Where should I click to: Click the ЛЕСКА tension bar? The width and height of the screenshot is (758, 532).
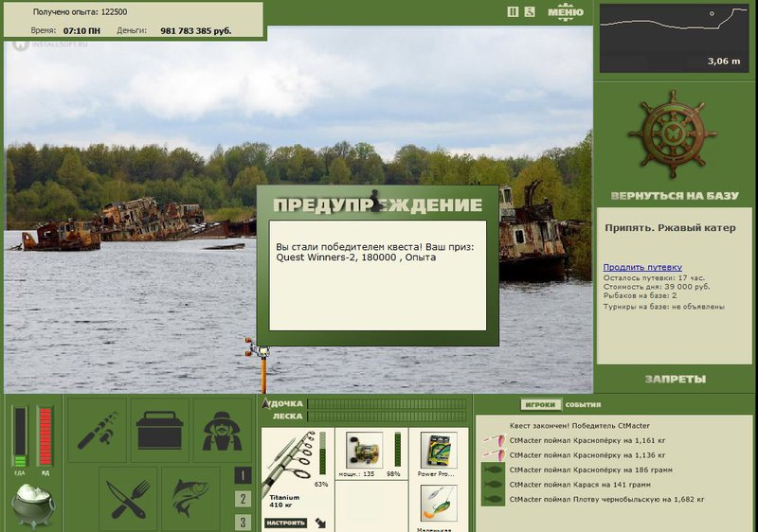(x=387, y=417)
